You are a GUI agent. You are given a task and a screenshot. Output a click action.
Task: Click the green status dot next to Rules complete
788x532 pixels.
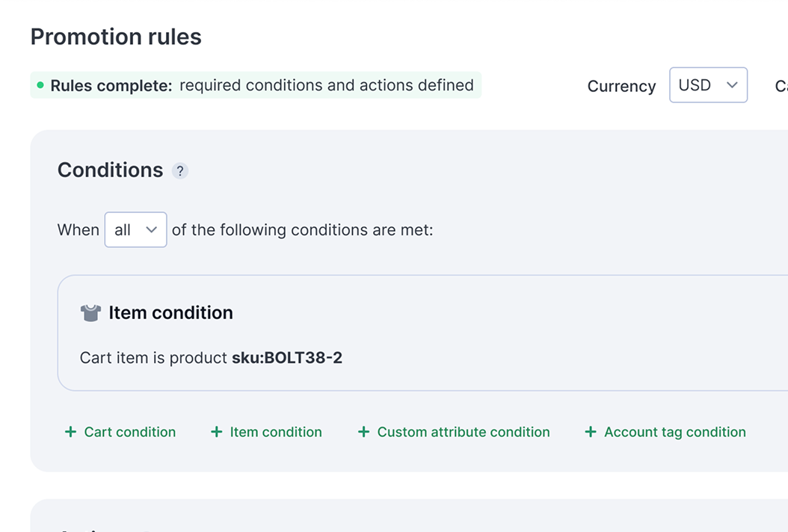pyautogui.click(x=40, y=86)
